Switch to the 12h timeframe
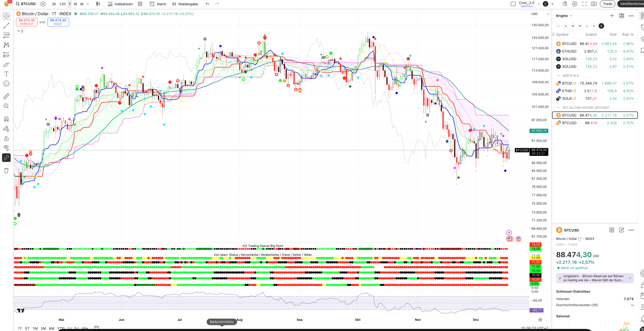644x331 pixels. (x=62, y=4)
